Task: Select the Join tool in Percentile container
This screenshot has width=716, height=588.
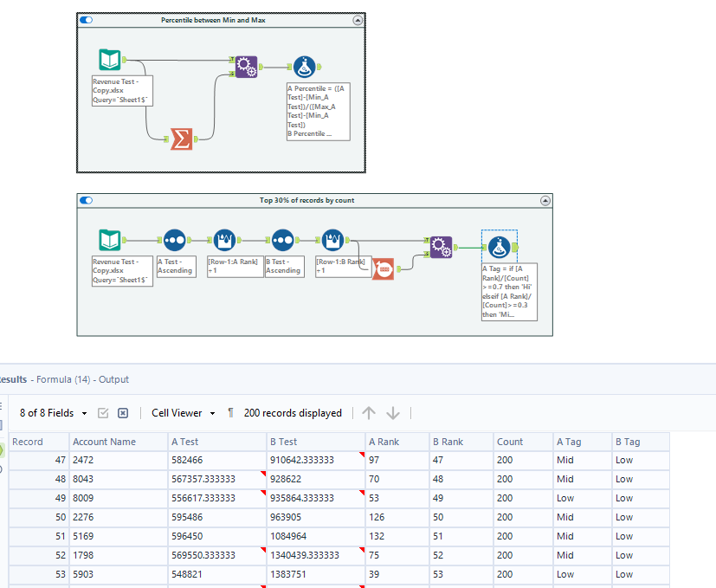Action: (247, 67)
